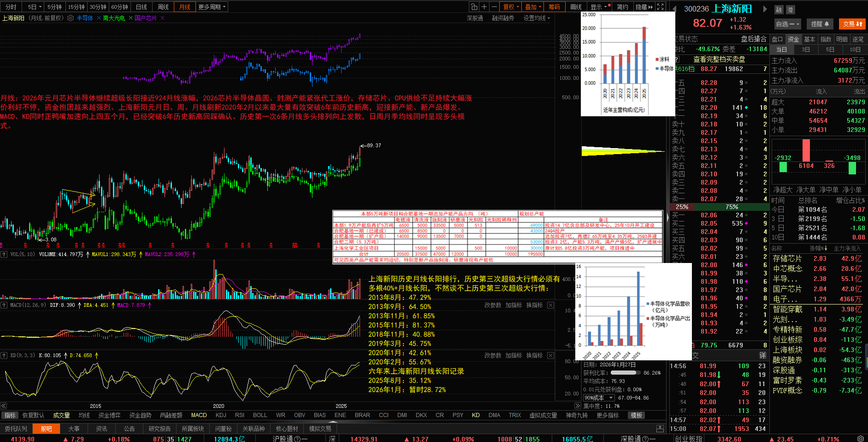Toggle 简约 simple mode
Image resolution: width=868 pixels, height=442 pixels.
(x=622, y=7)
